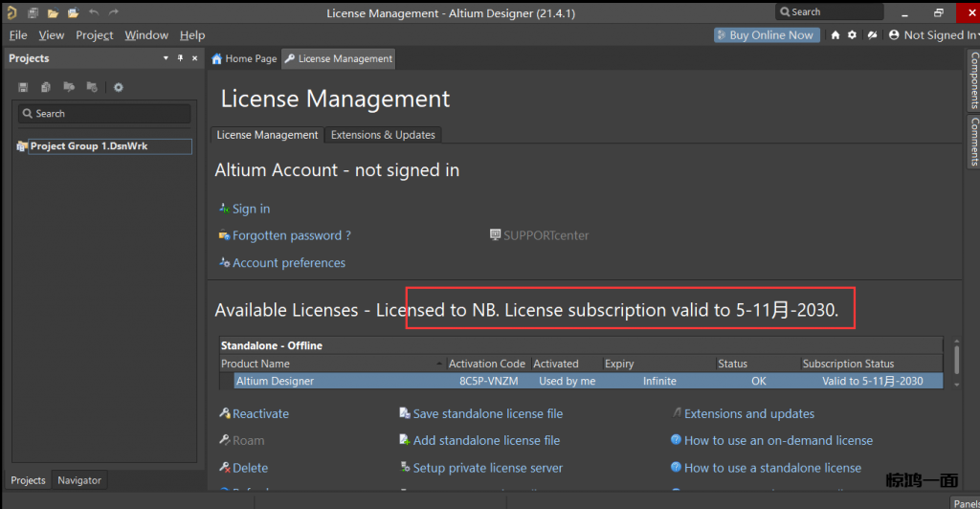Screen dimensions: 980x509
Task: Click the Undo arrow in title bar
Action: (94, 12)
